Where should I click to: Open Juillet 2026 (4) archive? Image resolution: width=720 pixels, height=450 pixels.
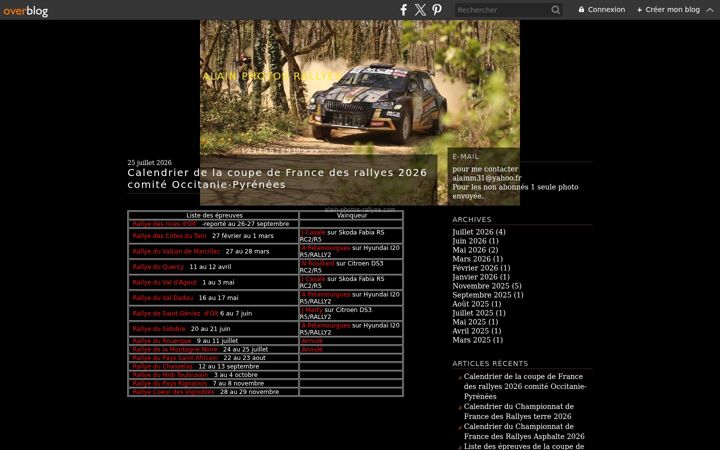pyautogui.click(x=479, y=232)
